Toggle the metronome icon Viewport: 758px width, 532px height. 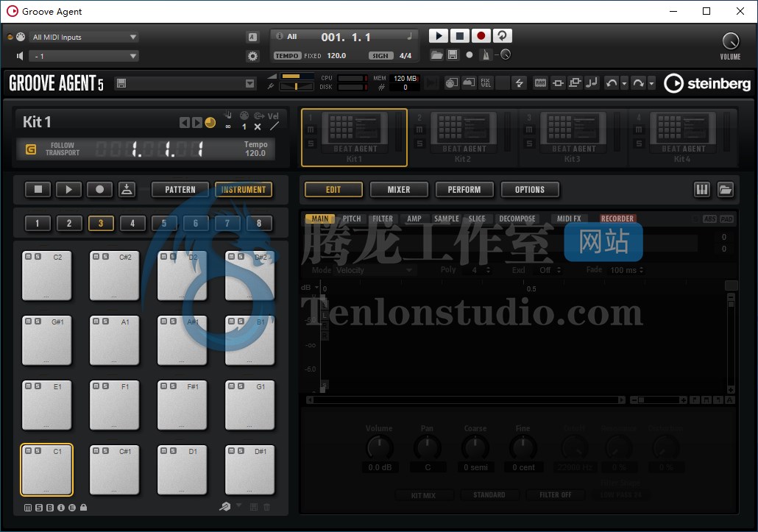click(x=486, y=54)
